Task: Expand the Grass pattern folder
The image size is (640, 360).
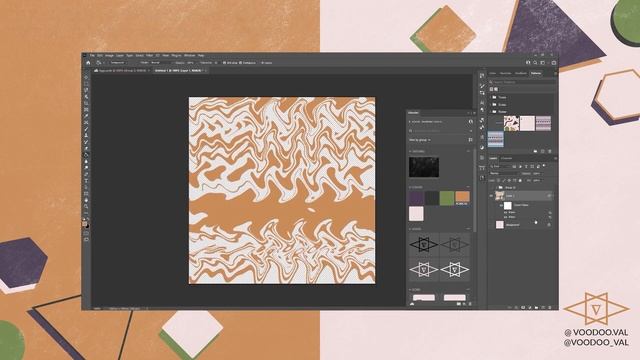Action: point(491,104)
